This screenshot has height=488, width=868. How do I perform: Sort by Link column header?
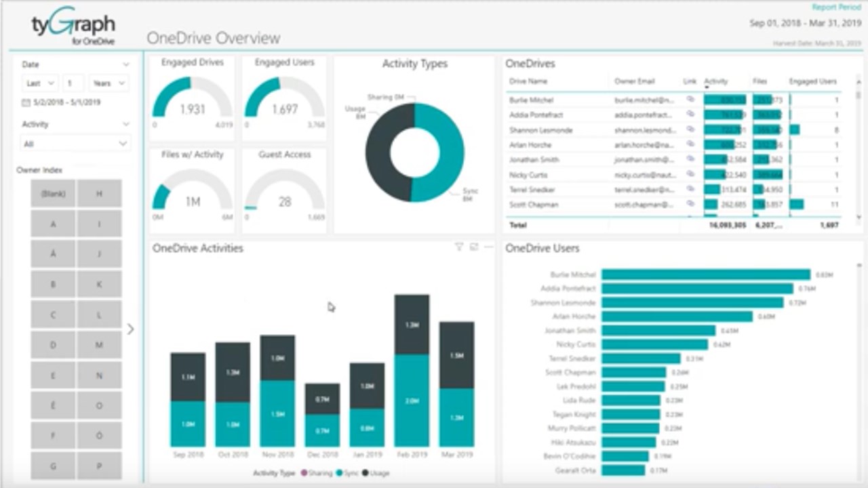click(x=690, y=81)
